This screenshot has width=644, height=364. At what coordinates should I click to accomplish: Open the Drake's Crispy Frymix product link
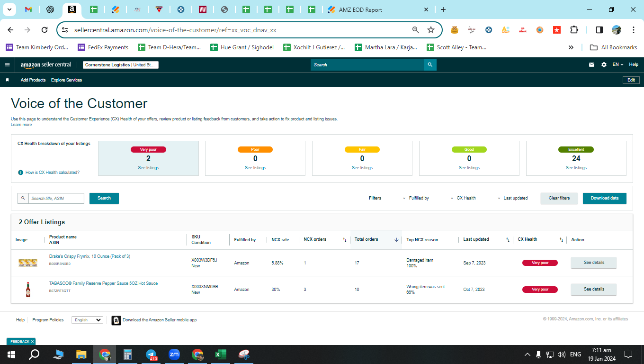pyautogui.click(x=89, y=256)
